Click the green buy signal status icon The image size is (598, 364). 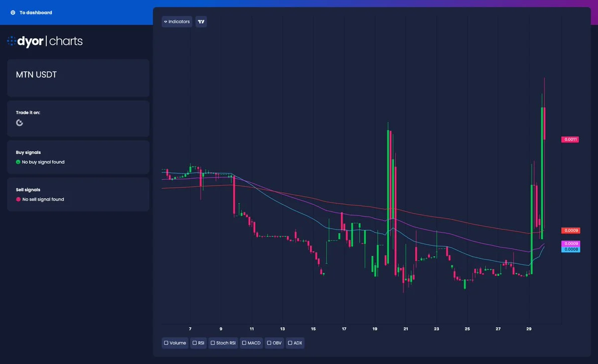18,162
